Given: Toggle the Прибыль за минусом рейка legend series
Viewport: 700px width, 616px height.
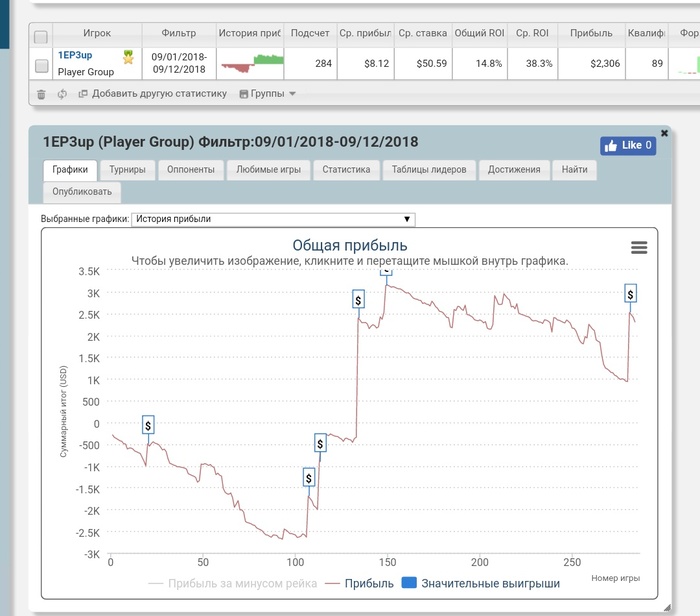Looking at the screenshot, I should 232,583.
